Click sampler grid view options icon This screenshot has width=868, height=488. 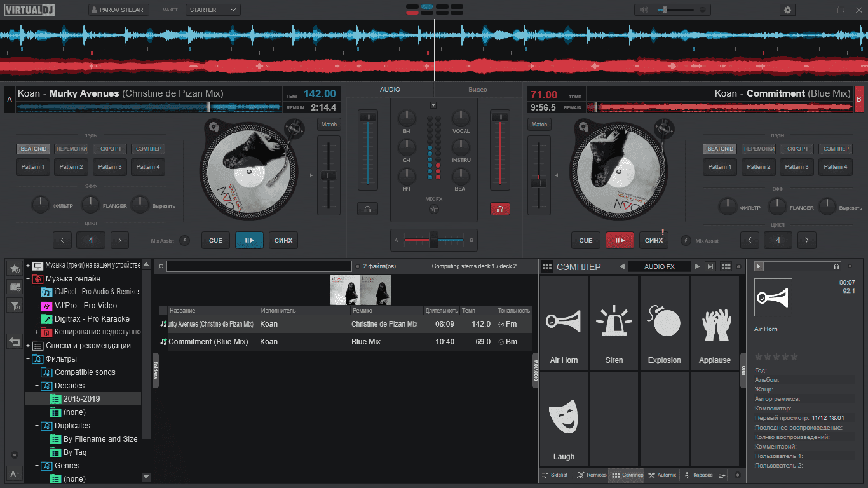726,267
